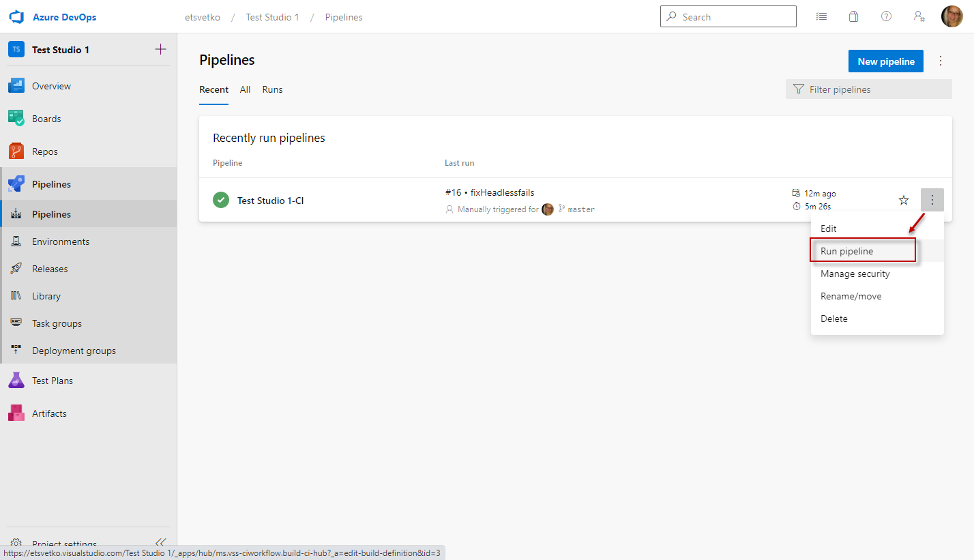Screen dimensions: 974x560
Task: Click the Pipelines section header in sidebar
Action: pyautogui.click(x=89, y=184)
